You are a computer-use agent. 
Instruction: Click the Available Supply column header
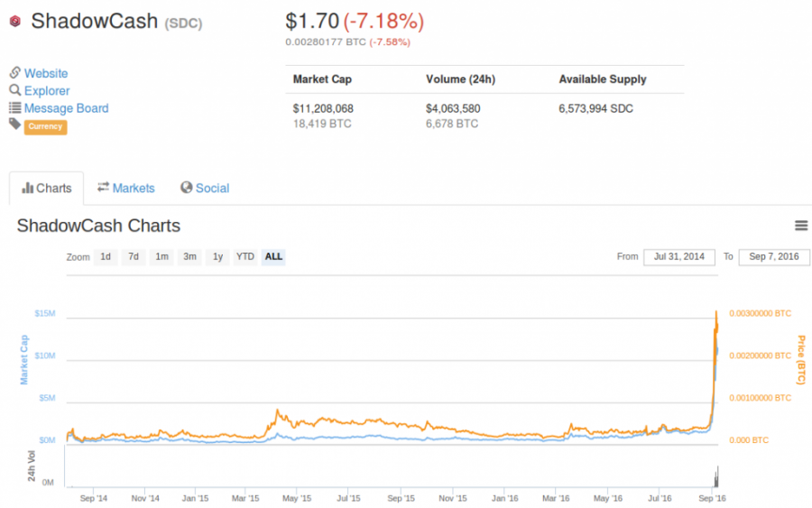point(603,79)
